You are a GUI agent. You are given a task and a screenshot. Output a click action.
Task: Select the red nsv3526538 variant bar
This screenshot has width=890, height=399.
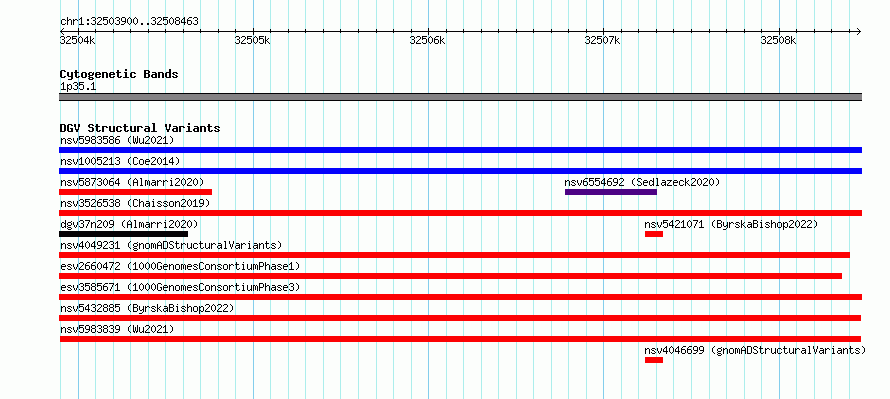[460, 213]
